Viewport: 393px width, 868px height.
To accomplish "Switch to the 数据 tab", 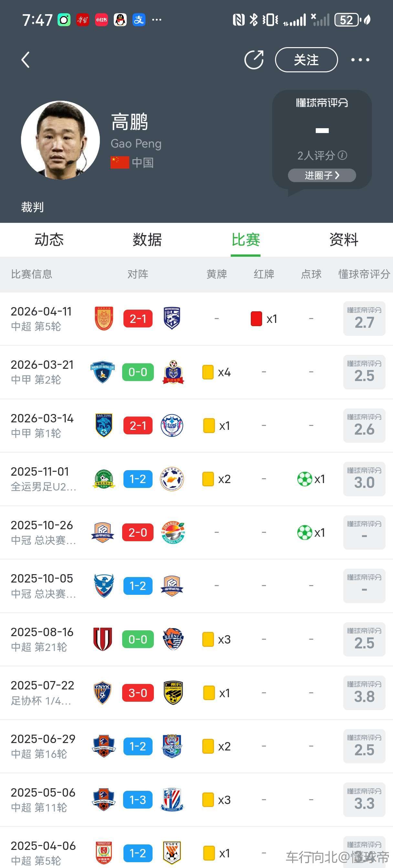I will coord(147,240).
